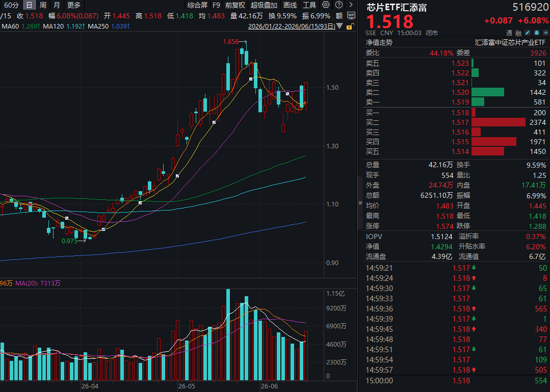Collapse the right quote panel arrow

tap(360, 203)
